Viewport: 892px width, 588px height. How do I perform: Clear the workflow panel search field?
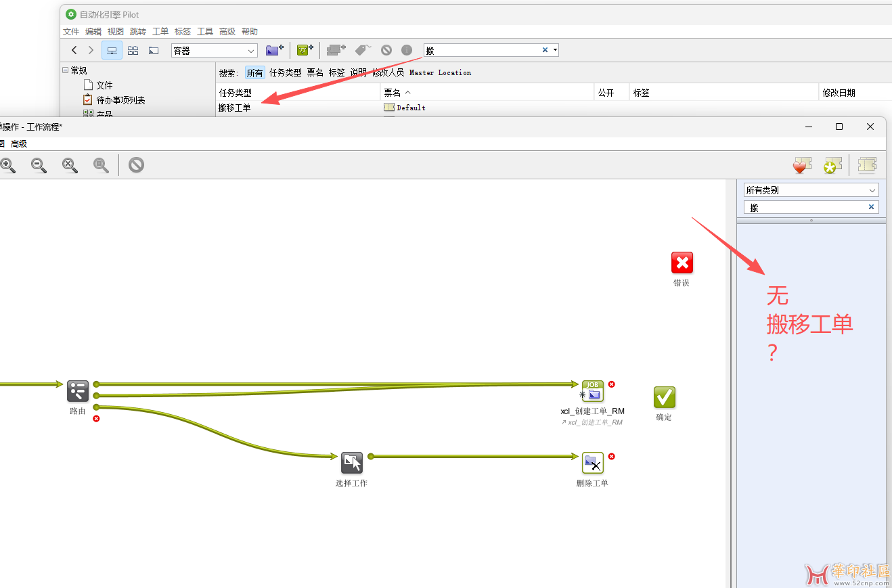871,207
